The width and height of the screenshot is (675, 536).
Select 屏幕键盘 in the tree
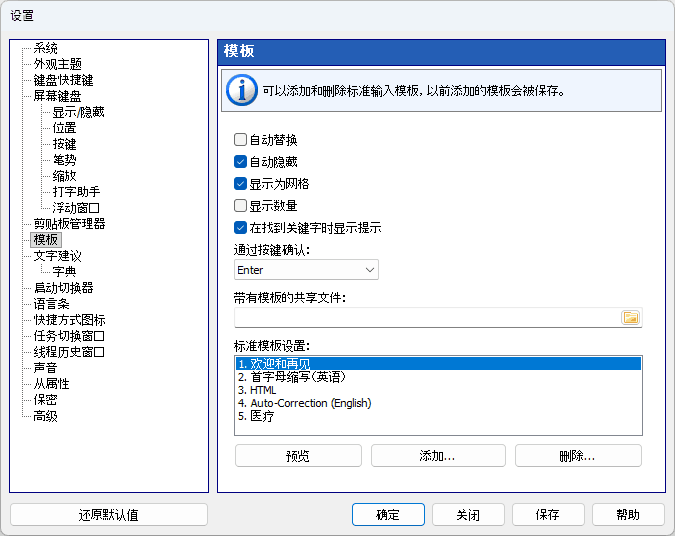point(57,96)
